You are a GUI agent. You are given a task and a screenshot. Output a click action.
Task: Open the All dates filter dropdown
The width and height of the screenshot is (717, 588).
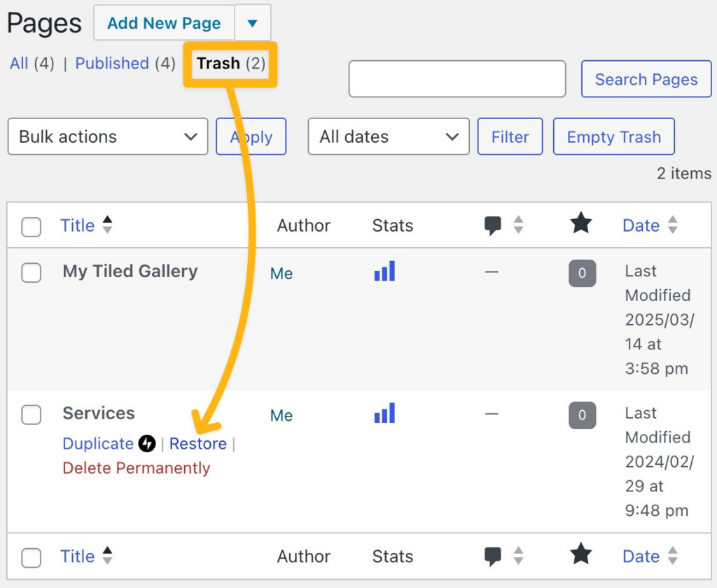(x=388, y=136)
